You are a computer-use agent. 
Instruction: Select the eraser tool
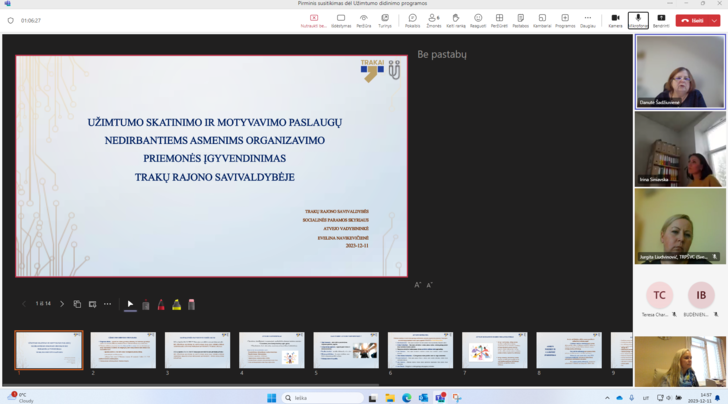191,305
